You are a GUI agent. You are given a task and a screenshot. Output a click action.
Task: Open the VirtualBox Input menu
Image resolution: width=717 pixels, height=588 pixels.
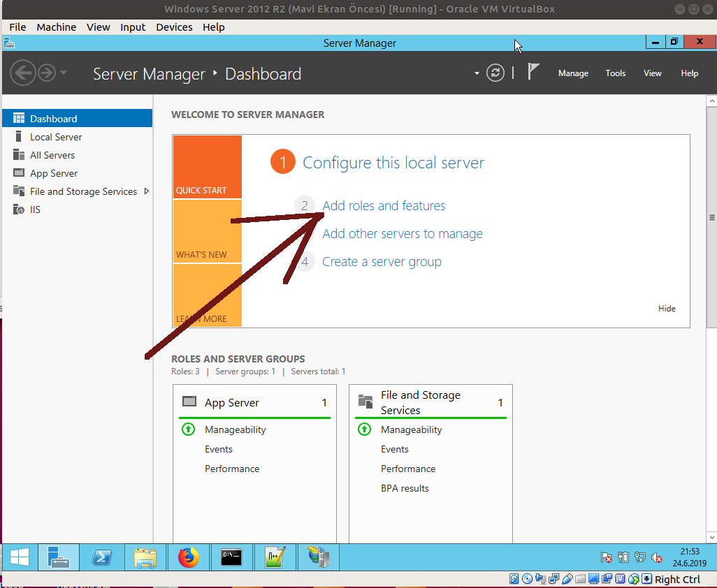point(133,27)
